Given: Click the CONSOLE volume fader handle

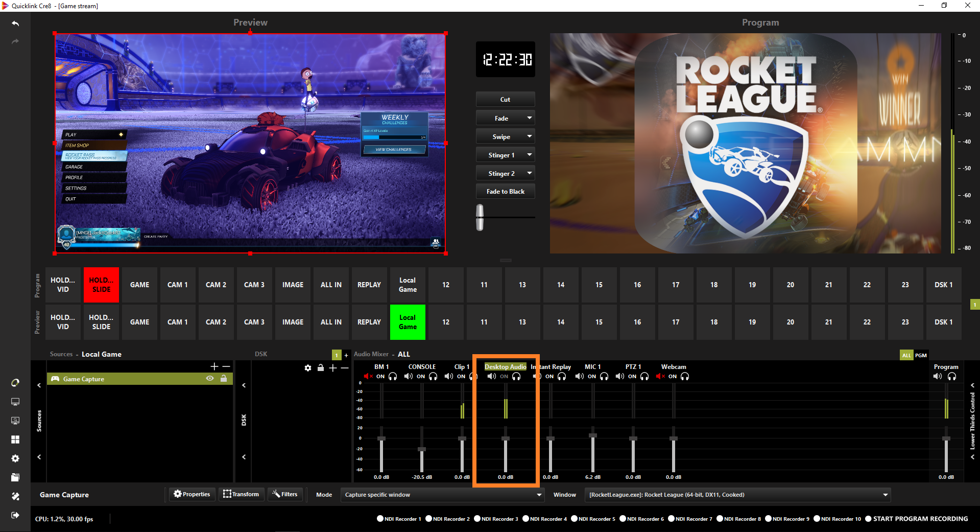Looking at the screenshot, I should 422,449.
